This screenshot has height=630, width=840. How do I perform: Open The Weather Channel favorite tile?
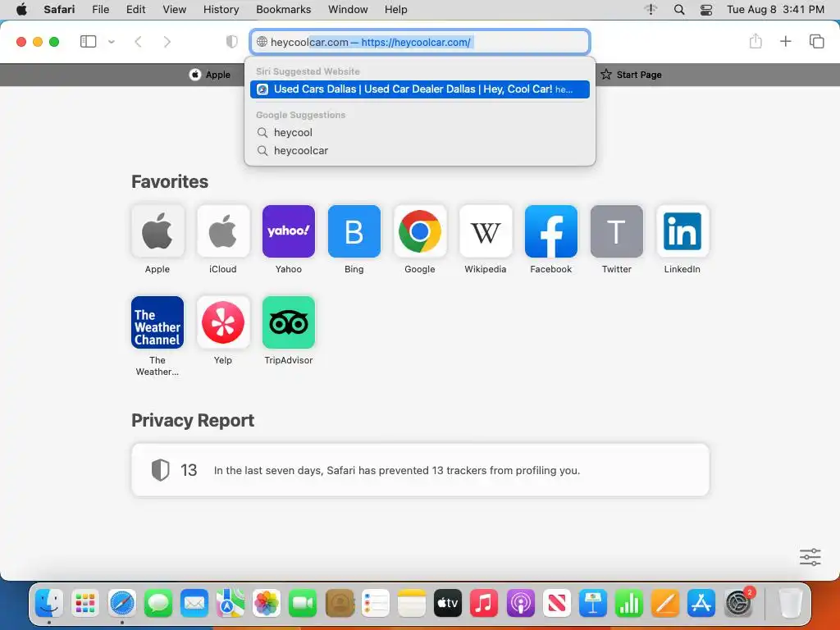pyautogui.click(x=157, y=322)
